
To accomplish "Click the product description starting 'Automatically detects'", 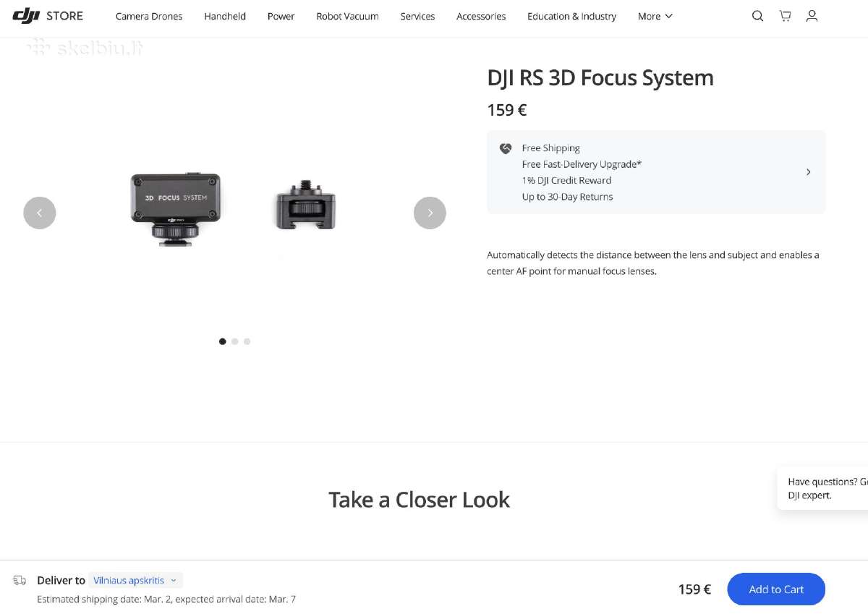I will coord(653,263).
